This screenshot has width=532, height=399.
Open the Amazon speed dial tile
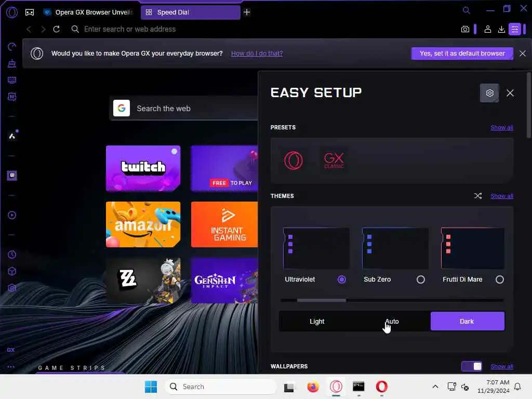(x=143, y=224)
